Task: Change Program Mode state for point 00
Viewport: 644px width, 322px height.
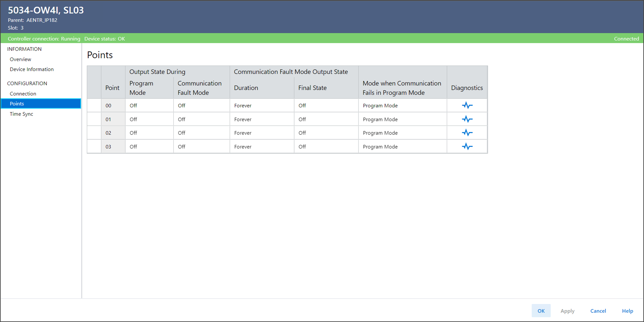Action: (149, 106)
